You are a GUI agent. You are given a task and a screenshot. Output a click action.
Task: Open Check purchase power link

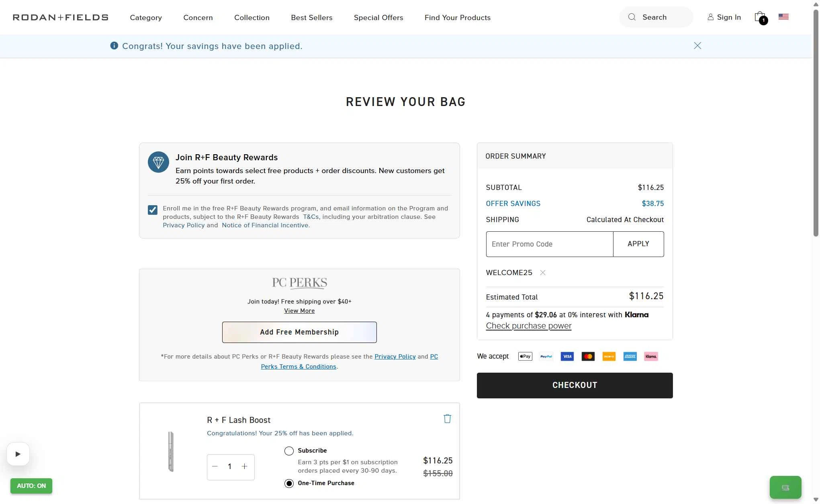point(528,326)
